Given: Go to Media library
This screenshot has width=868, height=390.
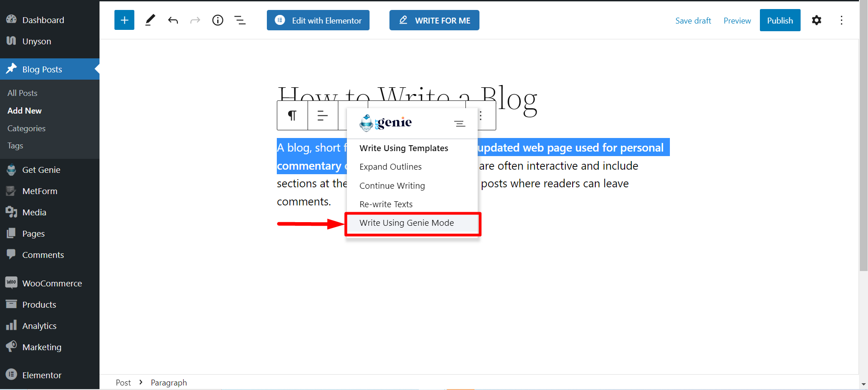Looking at the screenshot, I should [50, 212].
